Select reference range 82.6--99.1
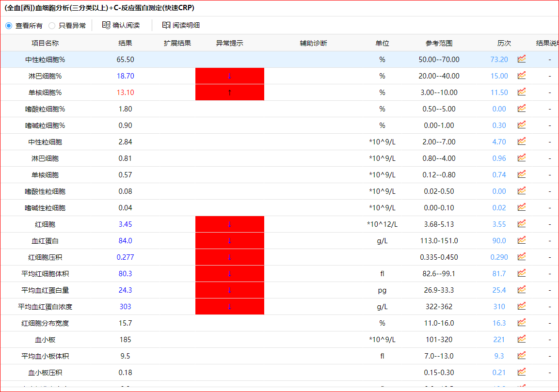Viewport: 559px width, 392px height. pyautogui.click(x=439, y=274)
